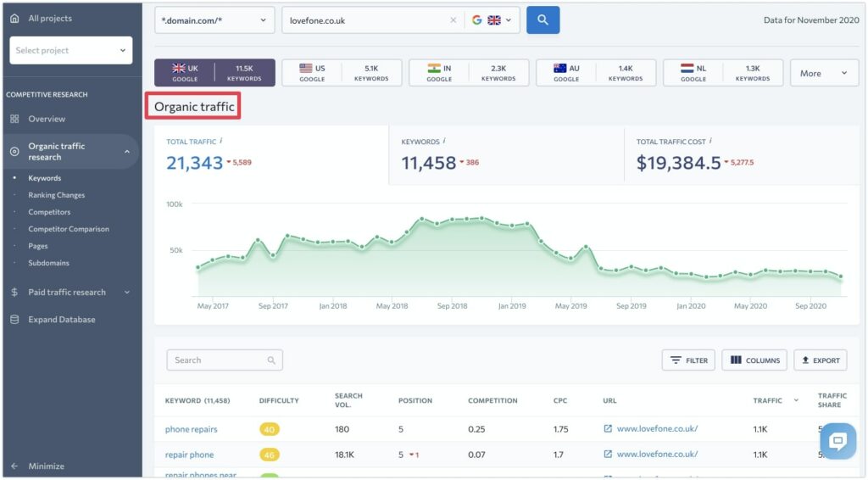Open Subdomains in the sidebar
The image size is (868, 480).
point(48,263)
